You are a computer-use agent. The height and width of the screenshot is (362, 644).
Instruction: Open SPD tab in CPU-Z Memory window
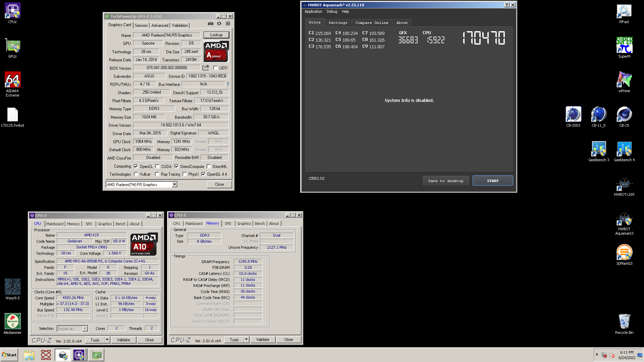pos(228,224)
